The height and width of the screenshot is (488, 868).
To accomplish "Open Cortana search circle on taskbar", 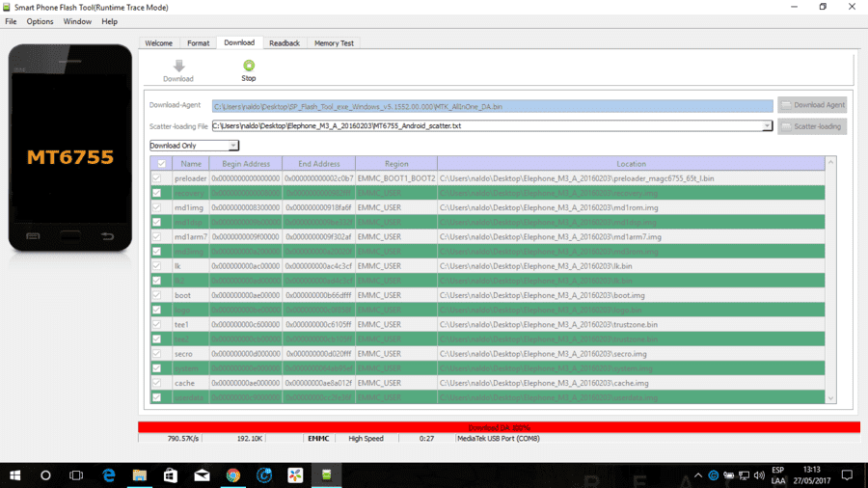I will pyautogui.click(x=45, y=475).
